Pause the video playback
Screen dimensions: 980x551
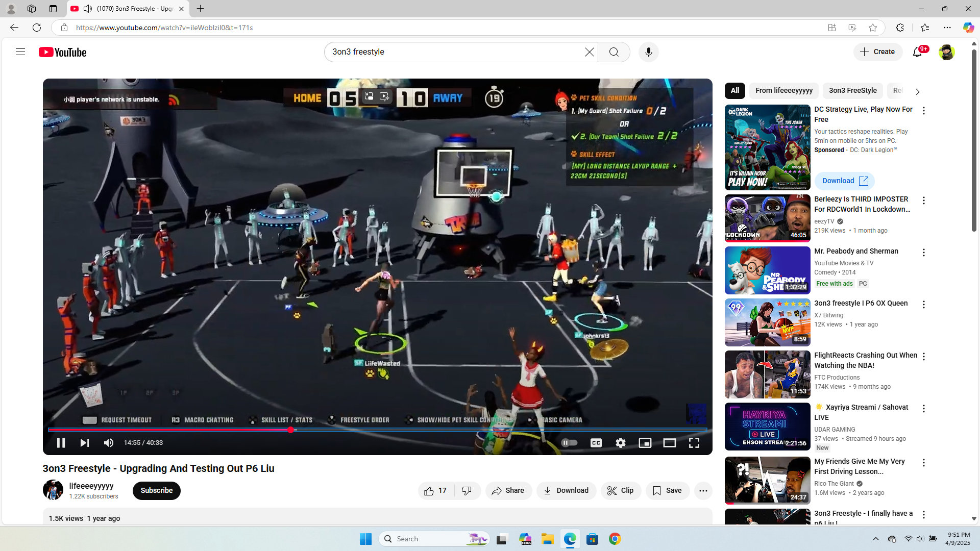point(61,443)
